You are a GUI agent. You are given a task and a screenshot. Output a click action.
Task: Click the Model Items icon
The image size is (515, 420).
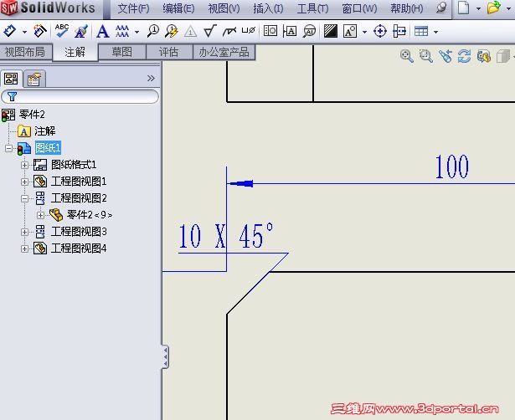pyautogui.click(x=40, y=31)
